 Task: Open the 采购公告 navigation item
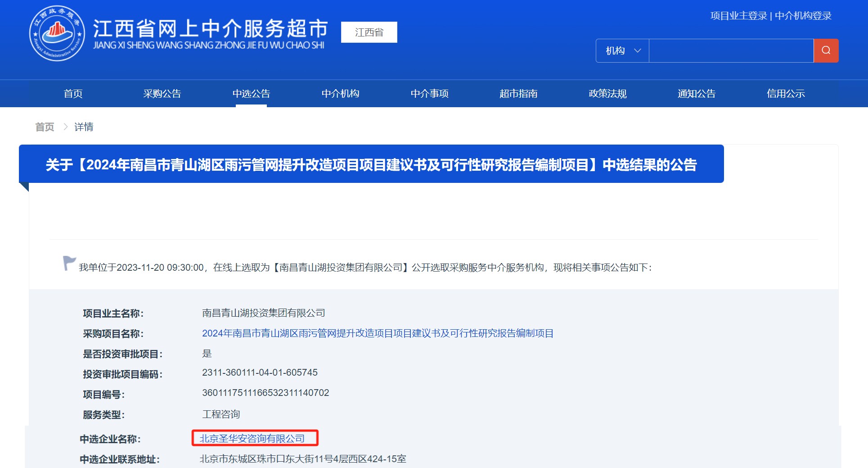[x=162, y=94]
